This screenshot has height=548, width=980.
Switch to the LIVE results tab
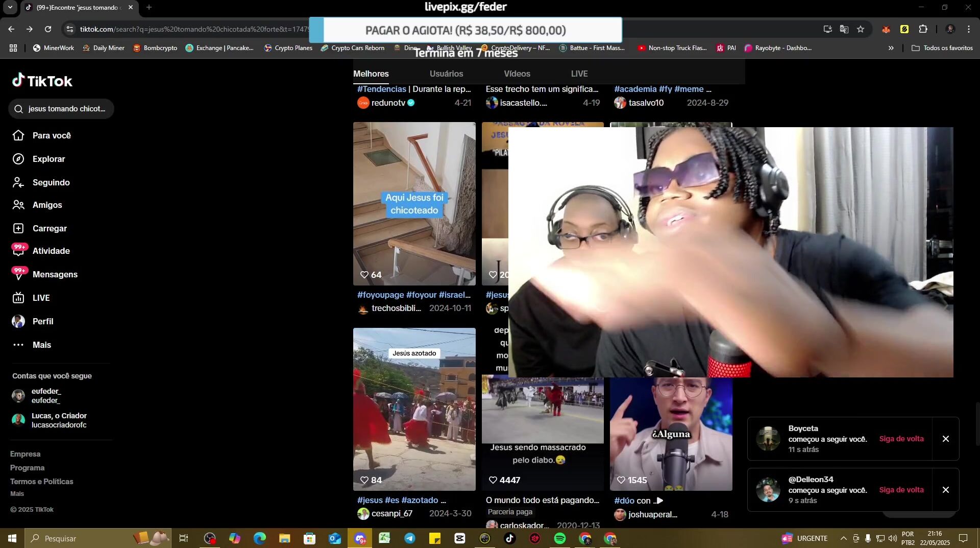579,74
